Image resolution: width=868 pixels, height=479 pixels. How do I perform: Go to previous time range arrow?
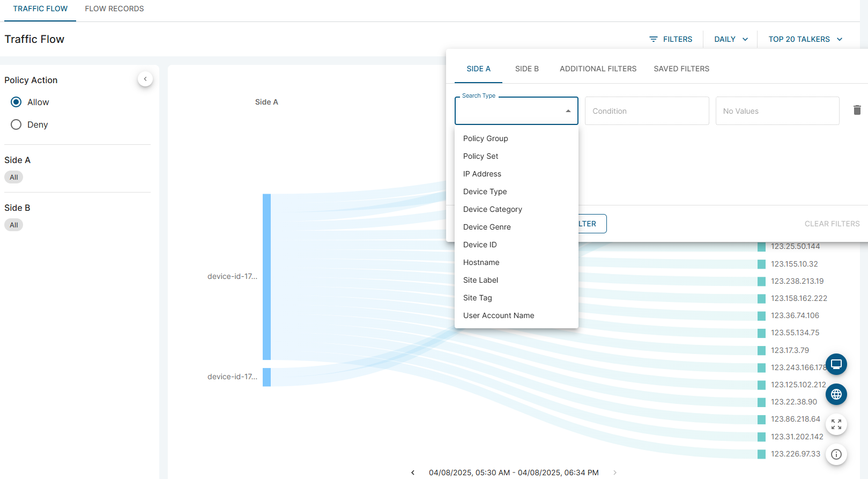(x=413, y=473)
